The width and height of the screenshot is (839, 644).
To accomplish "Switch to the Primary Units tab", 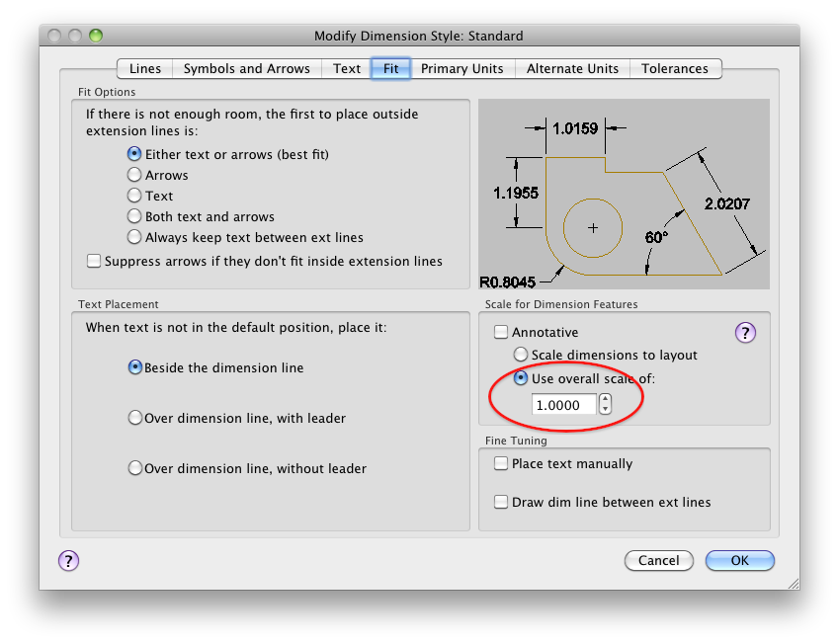I will (462, 68).
